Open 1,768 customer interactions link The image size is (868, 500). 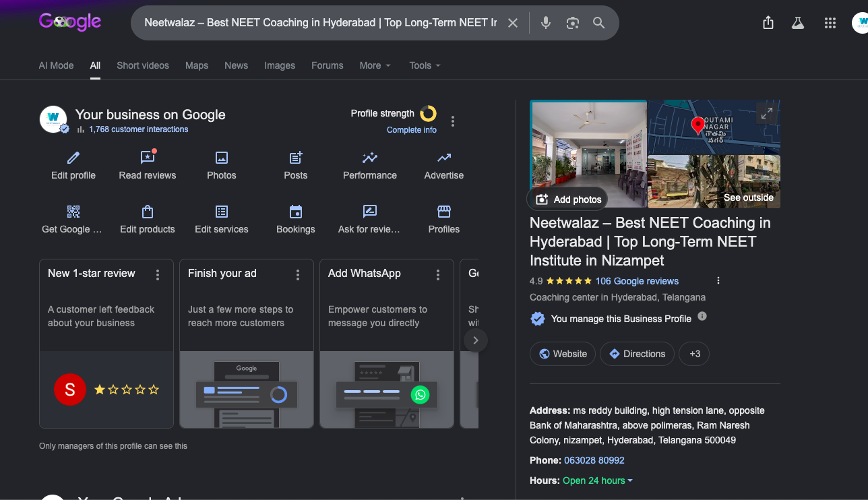click(138, 129)
